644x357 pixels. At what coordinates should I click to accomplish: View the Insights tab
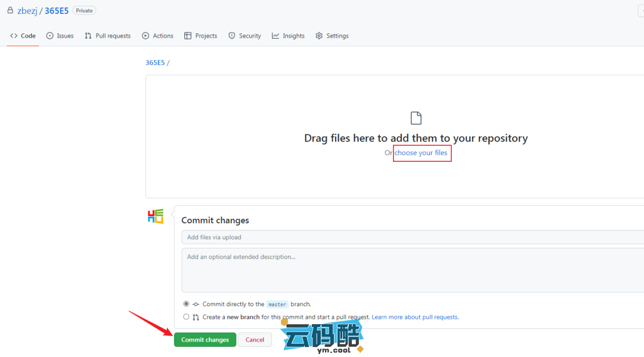(288, 36)
